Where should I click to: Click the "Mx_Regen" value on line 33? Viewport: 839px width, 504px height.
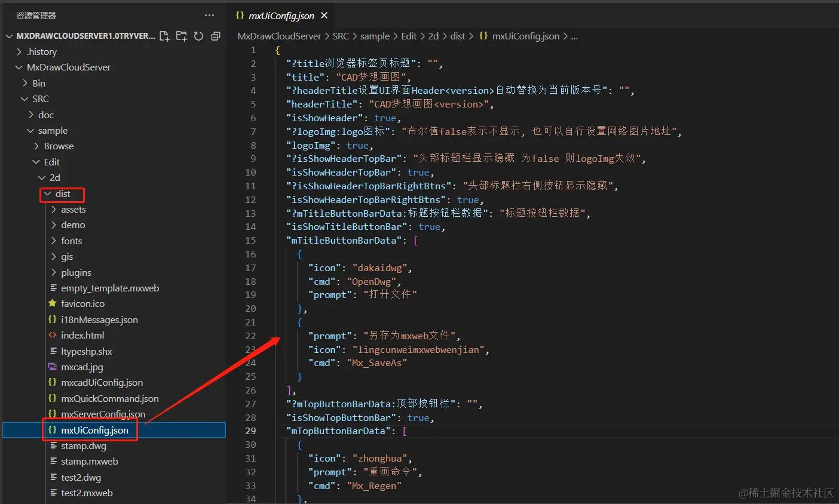click(374, 486)
